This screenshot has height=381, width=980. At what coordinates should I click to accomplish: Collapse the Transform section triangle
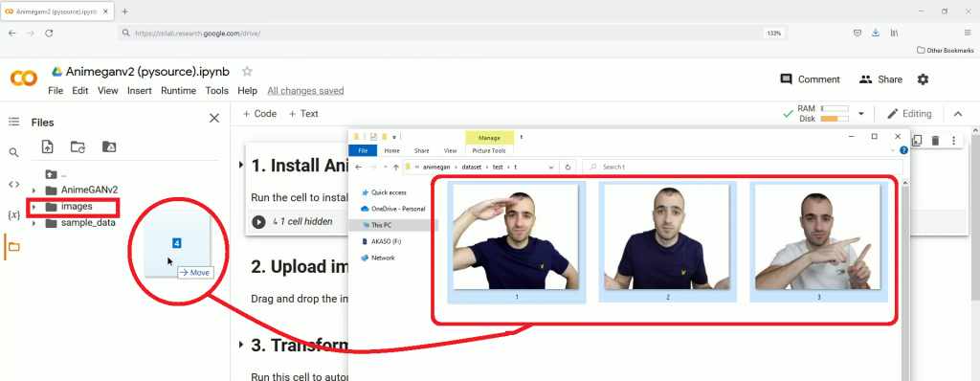[x=241, y=346]
